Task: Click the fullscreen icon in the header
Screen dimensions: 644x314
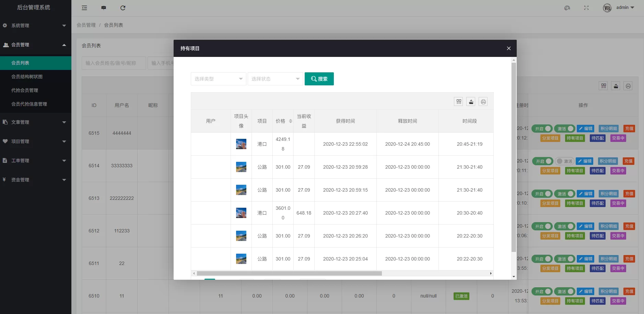Action: click(586, 8)
